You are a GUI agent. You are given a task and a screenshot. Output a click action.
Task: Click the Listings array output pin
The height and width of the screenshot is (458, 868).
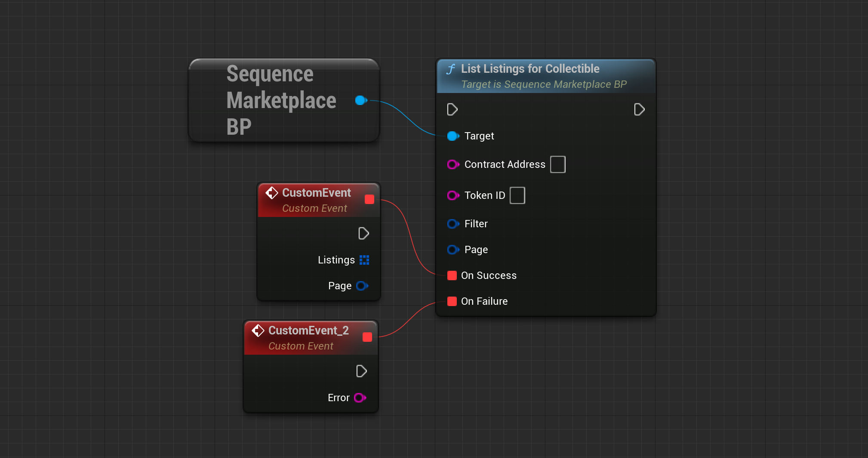click(364, 260)
